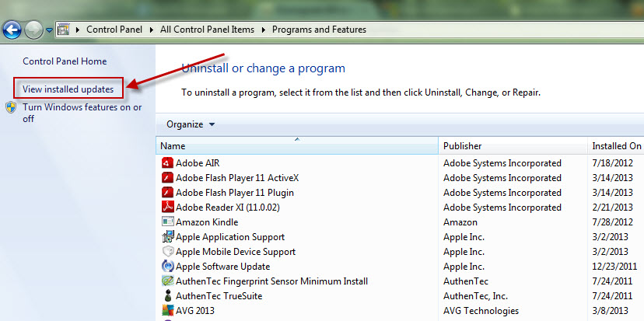Click the Uninstall or change a program heading
Image resolution: width=644 pixels, height=321 pixels.
(263, 68)
